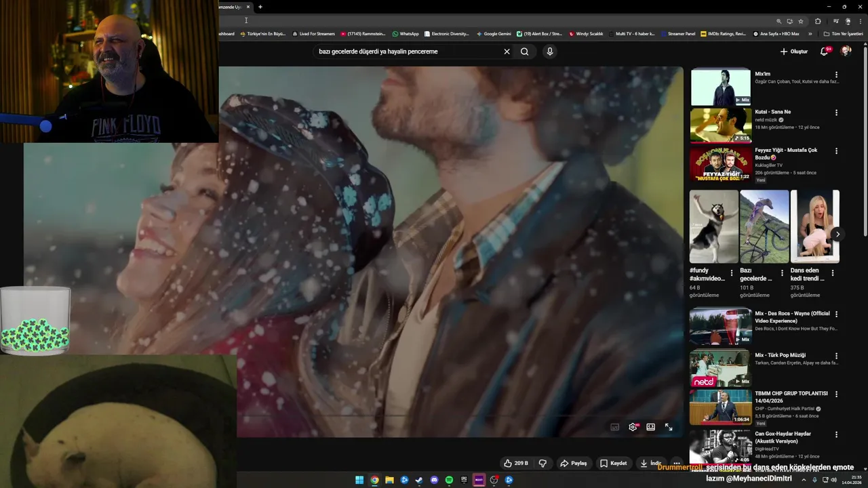Bookmark this page with star icon
The height and width of the screenshot is (488, 868).
coord(801,21)
